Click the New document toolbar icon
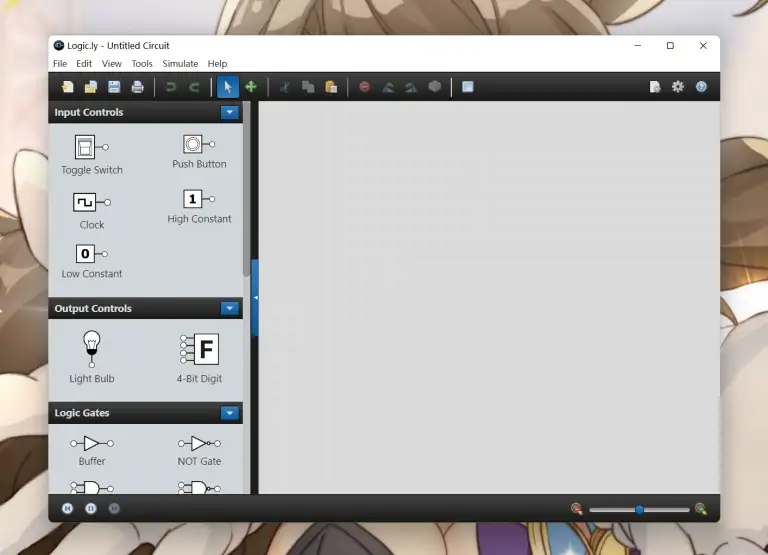Viewport: 768px width, 555px height. coord(67,87)
